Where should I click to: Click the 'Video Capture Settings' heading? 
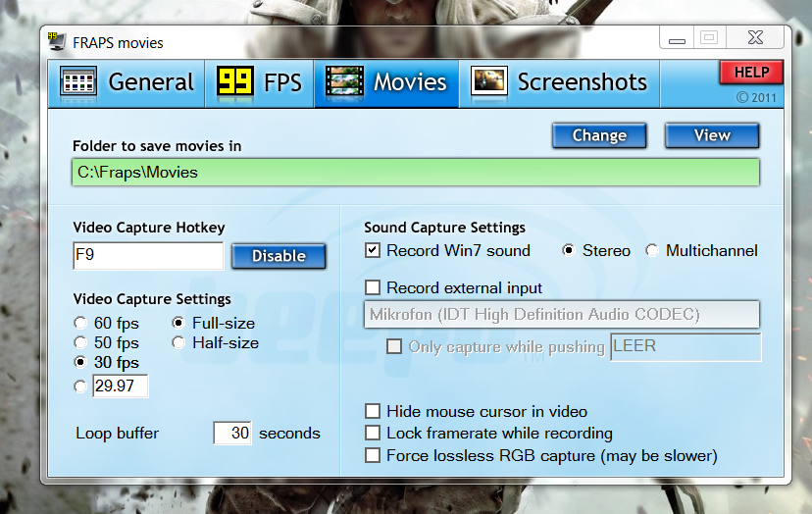point(152,299)
